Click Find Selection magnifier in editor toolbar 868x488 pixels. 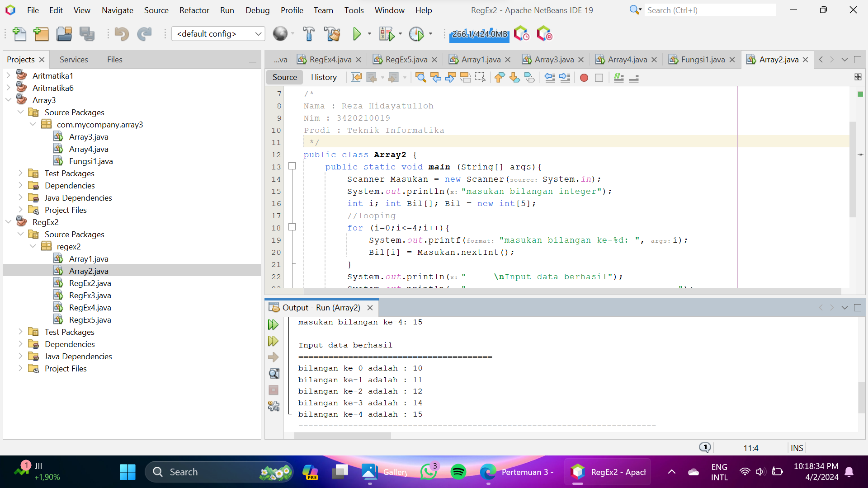420,78
